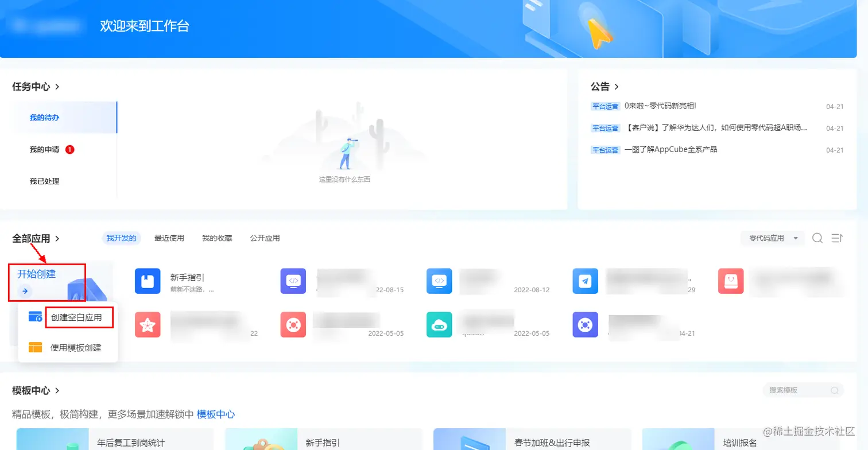Image resolution: width=868 pixels, height=450 pixels.
Task: Open announcement 一图了解AppCube全系产品
Action: pos(671,149)
